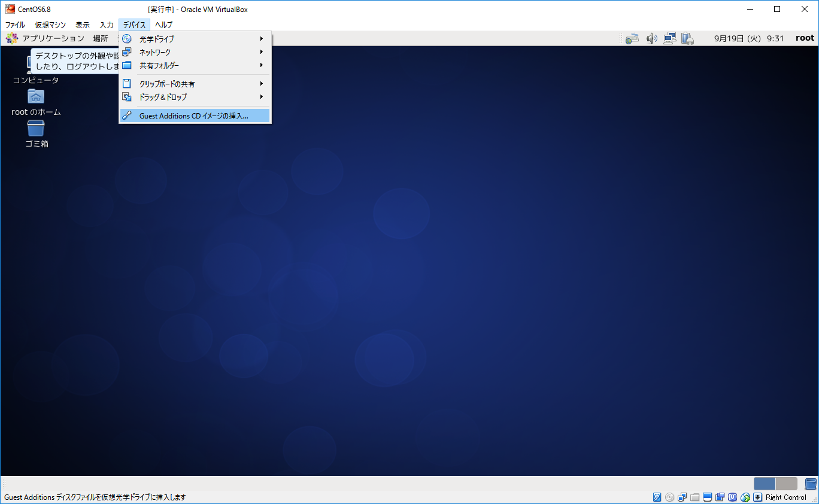Click the trash applet in bottom panel
Viewport: 819px width, 504px height.
(x=811, y=484)
